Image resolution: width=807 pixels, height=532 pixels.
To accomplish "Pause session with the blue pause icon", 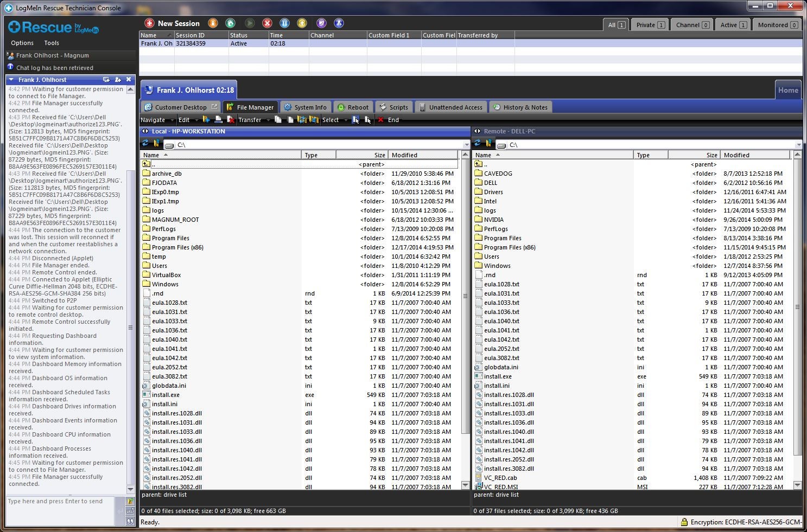I will coord(284,23).
